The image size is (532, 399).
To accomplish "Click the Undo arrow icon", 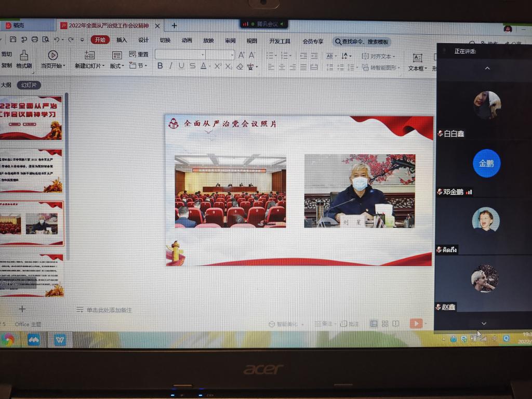I will (57, 39).
